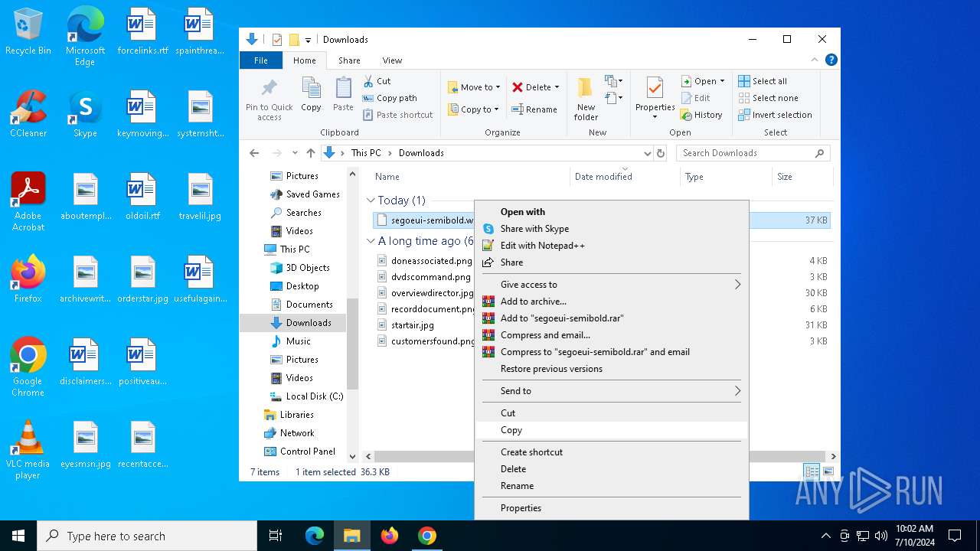Select Rename in context menu
The width and height of the screenshot is (980, 551).
[611, 486]
